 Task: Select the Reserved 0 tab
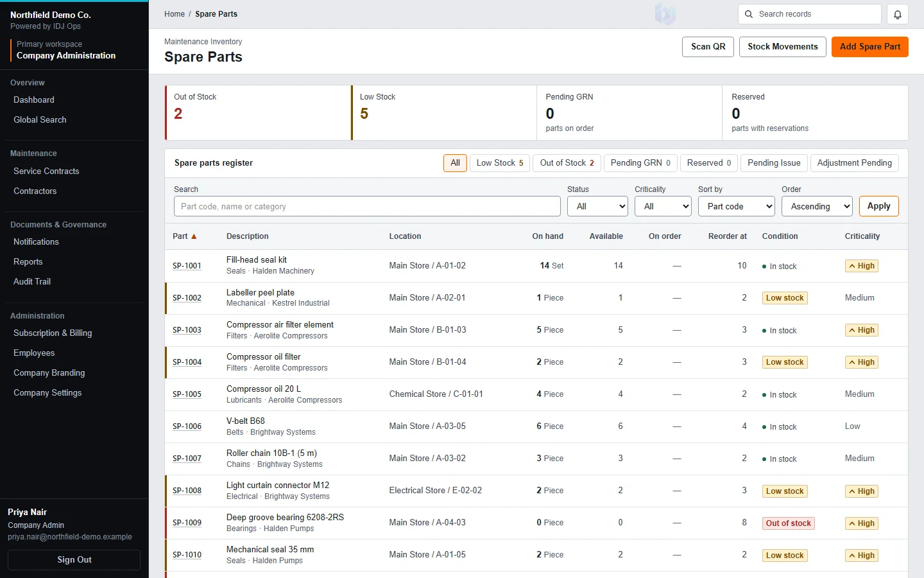(709, 163)
